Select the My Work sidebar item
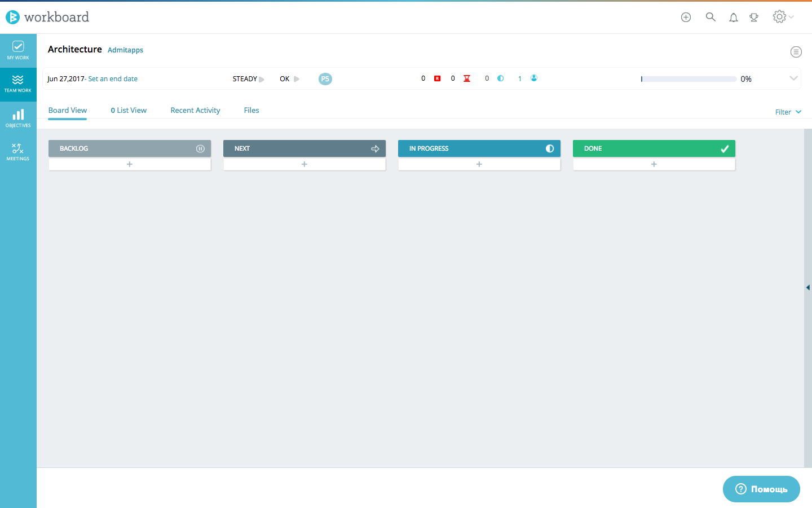Viewport: 812px width, 508px height. [18, 50]
